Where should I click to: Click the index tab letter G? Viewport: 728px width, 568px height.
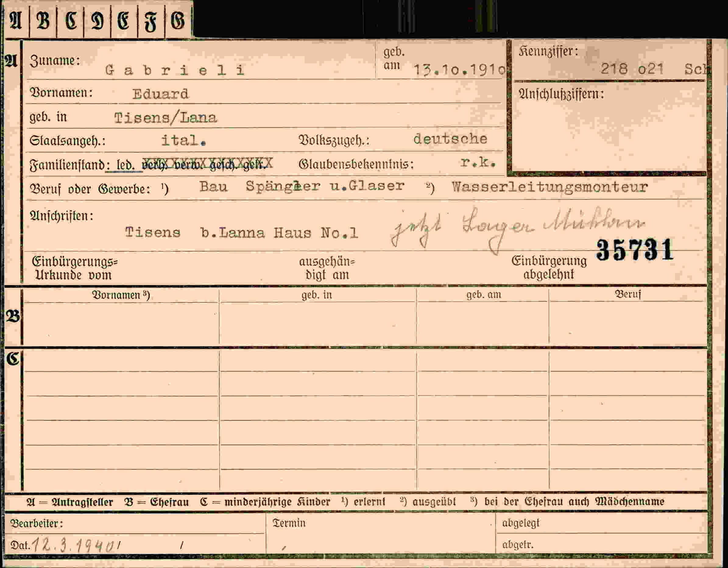(178, 20)
